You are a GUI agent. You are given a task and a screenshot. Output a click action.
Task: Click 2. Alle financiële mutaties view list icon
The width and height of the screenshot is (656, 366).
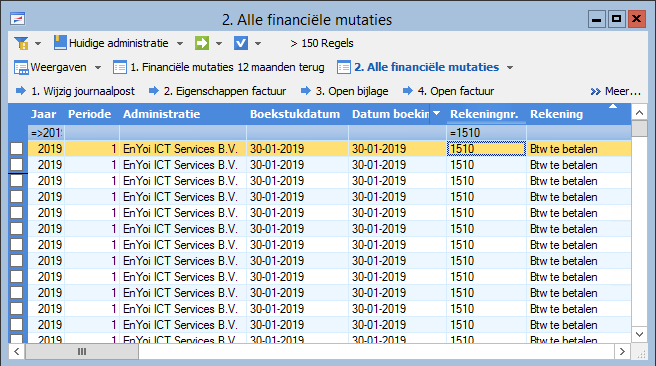tap(344, 67)
